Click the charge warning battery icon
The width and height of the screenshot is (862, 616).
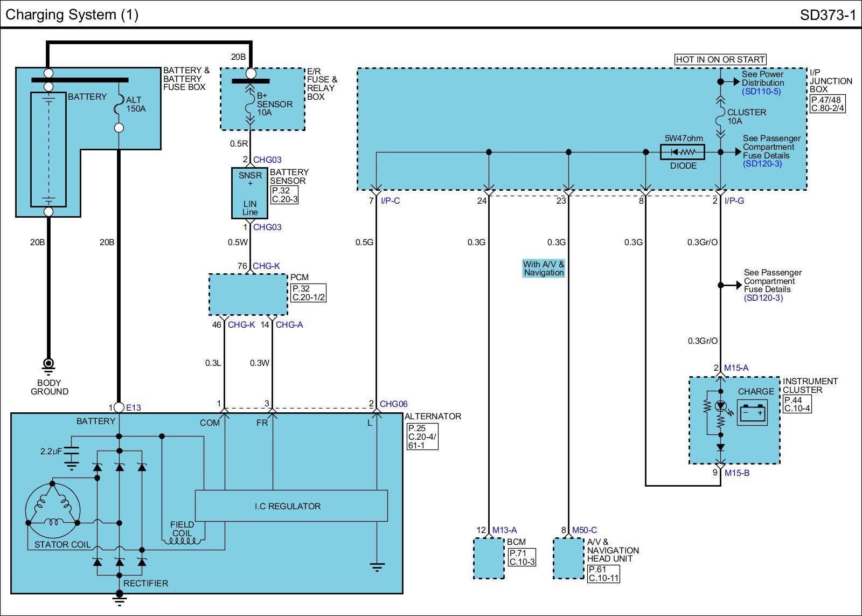click(x=752, y=413)
